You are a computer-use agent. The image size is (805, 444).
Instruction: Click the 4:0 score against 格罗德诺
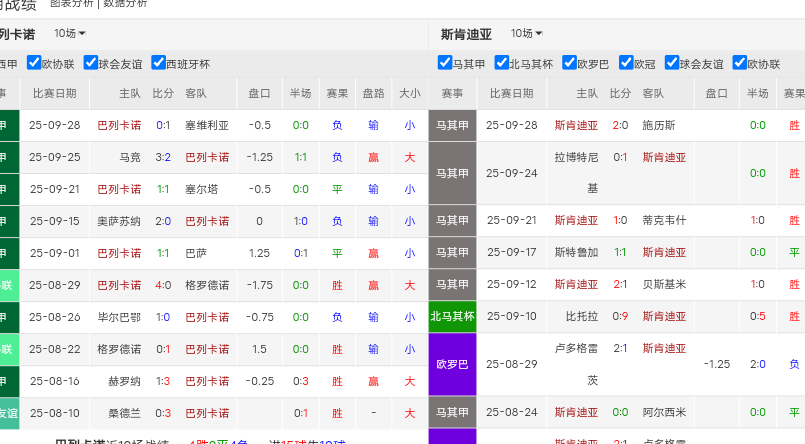coord(163,286)
